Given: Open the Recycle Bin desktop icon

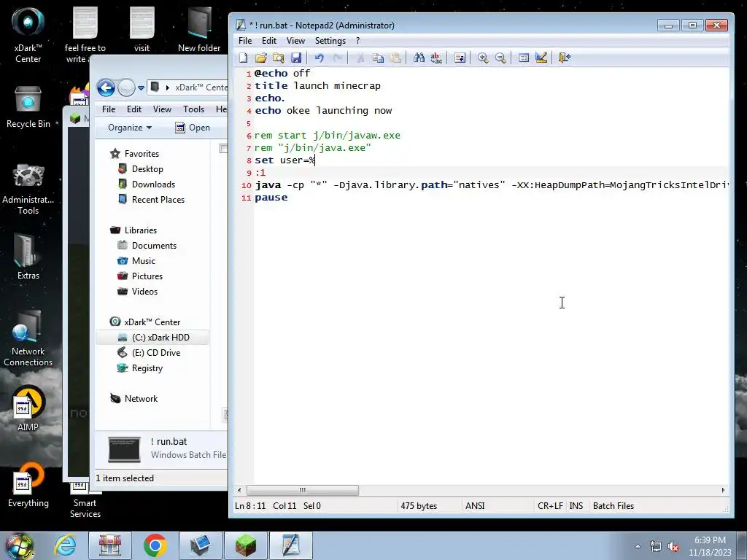Looking at the screenshot, I should coord(28,107).
